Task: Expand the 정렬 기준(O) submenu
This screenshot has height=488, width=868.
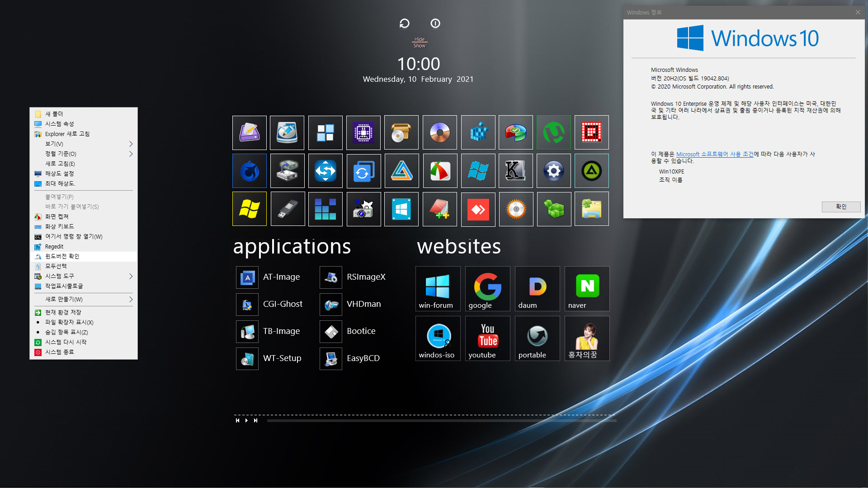Action: point(84,154)
